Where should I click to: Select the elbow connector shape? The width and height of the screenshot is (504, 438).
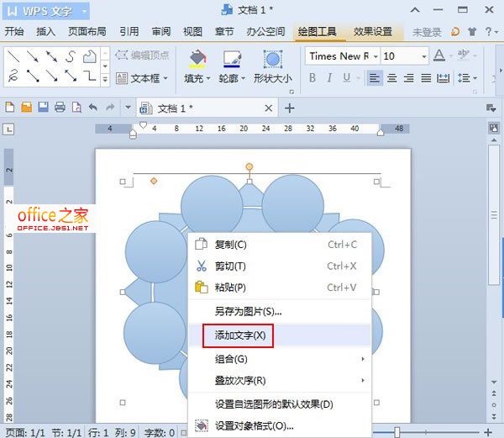pyautogui.click(x=90, y=76)
